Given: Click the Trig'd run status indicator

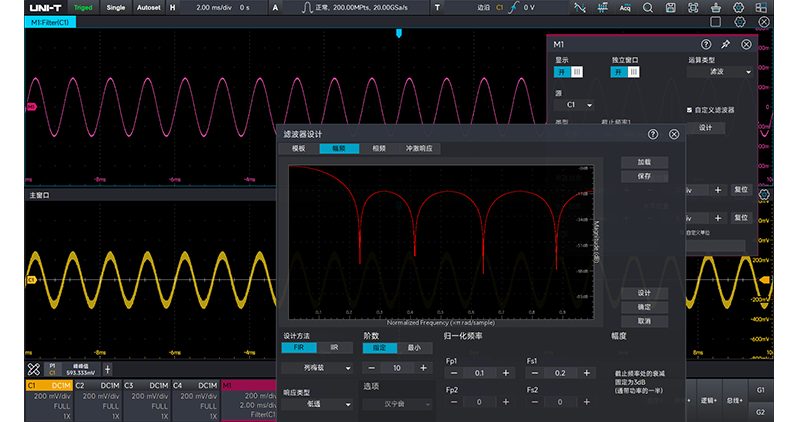Looking at the screenshot, I should [83, 8].
